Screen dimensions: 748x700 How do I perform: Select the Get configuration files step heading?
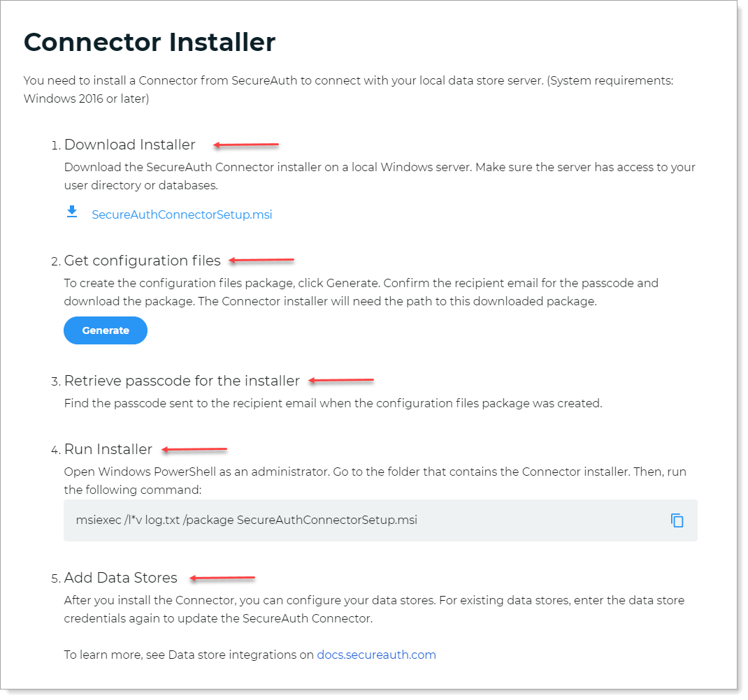tap(142, 261)
